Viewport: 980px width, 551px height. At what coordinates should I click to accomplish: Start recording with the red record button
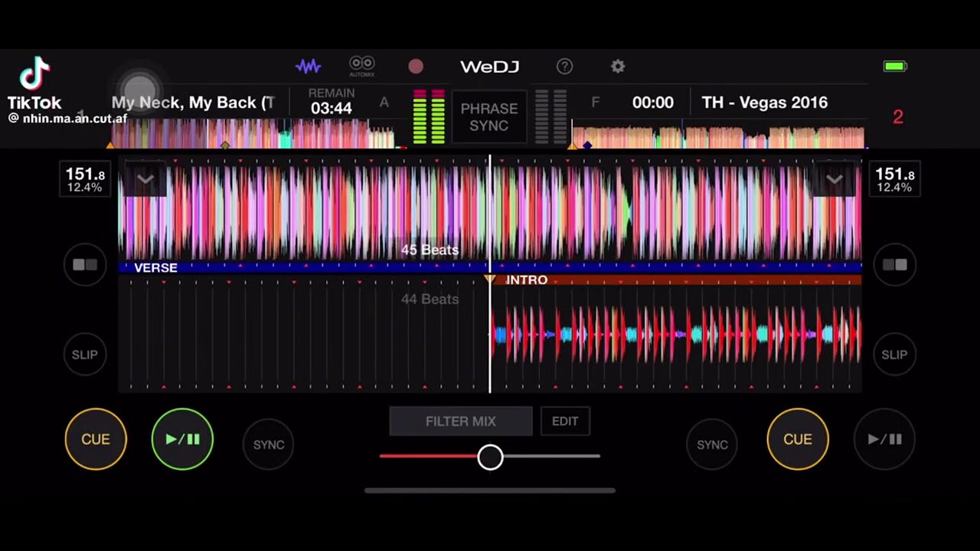tap(416, 67)
